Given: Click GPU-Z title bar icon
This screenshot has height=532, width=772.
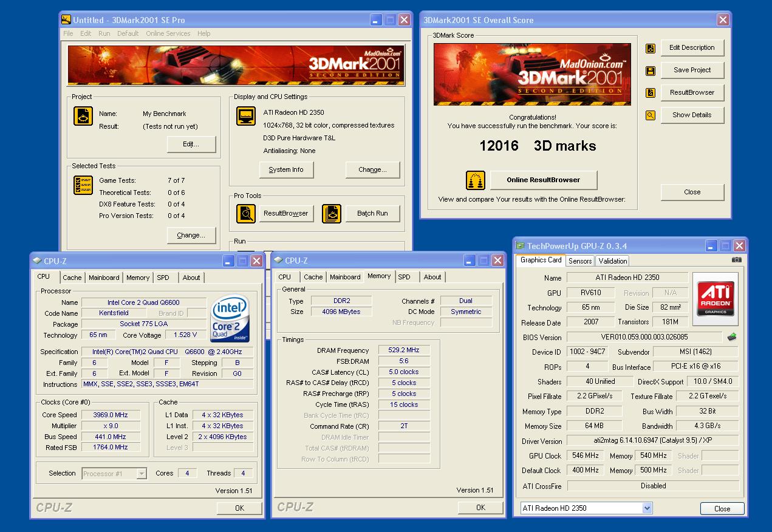Looking at the screenshot, I should coord(520,245).
